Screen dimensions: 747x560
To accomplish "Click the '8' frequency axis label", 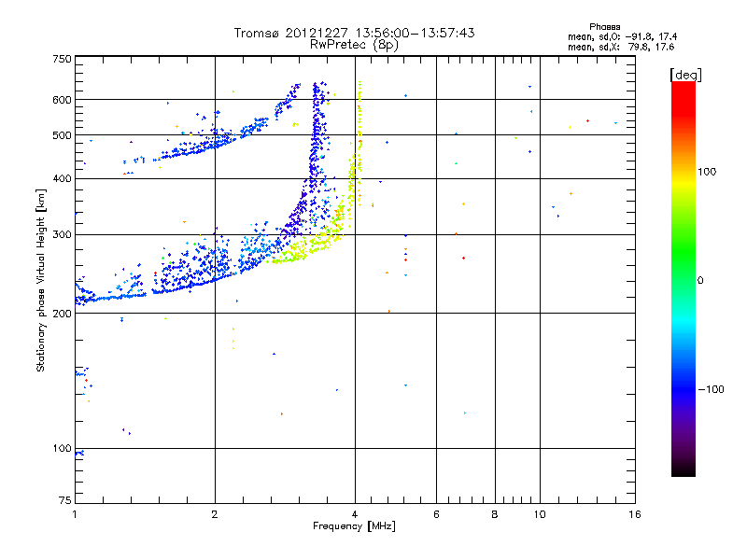I will (x=495, y=514).
